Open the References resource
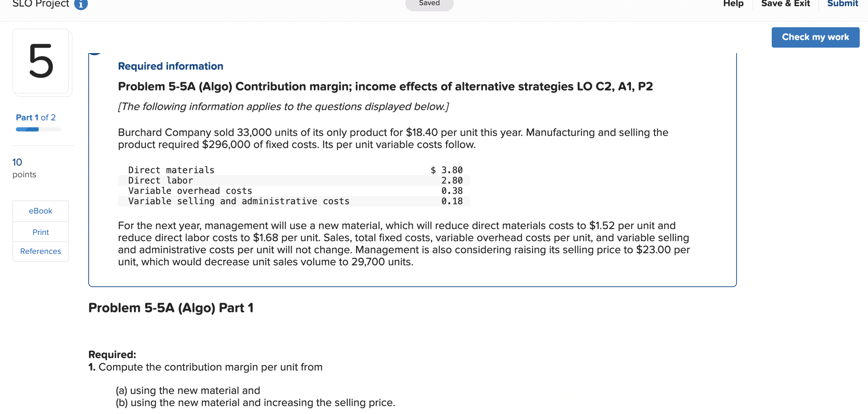Screen dimensions: 868x414 coord(40,251)
